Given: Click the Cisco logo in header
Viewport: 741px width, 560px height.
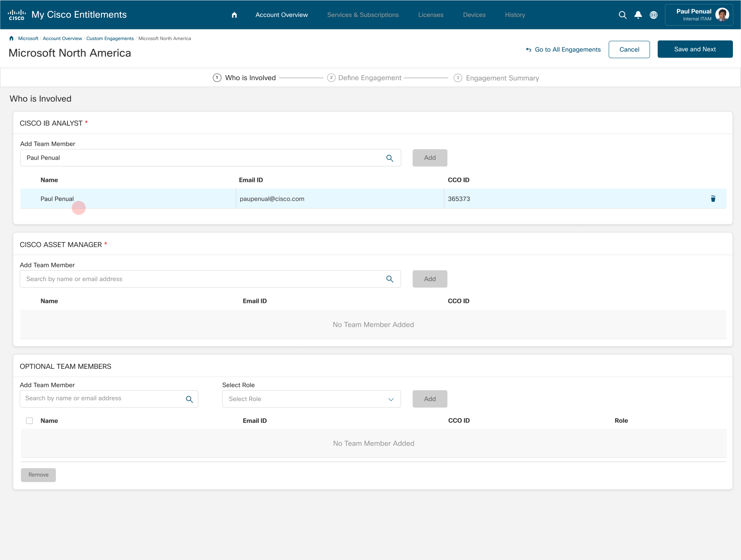Looking at the screenshot, I should point(17,15).
